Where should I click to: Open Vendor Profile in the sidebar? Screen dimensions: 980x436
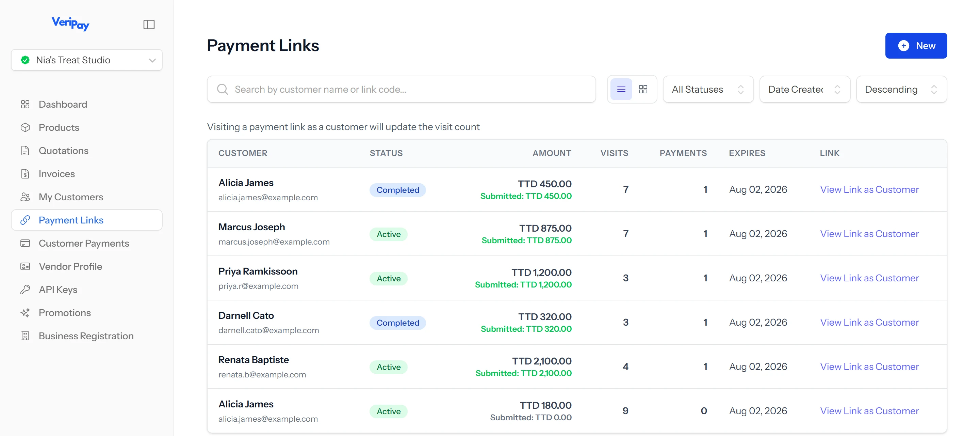tap(87, 267)
